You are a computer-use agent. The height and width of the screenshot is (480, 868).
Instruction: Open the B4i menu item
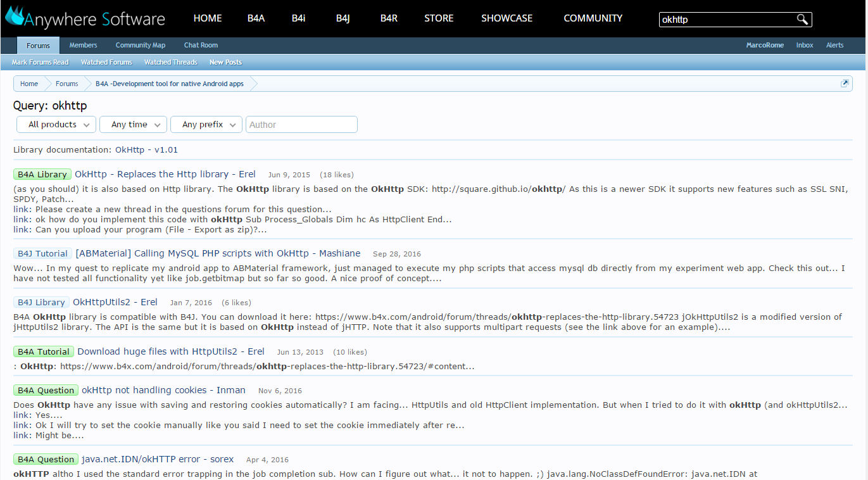click(299, 18)
